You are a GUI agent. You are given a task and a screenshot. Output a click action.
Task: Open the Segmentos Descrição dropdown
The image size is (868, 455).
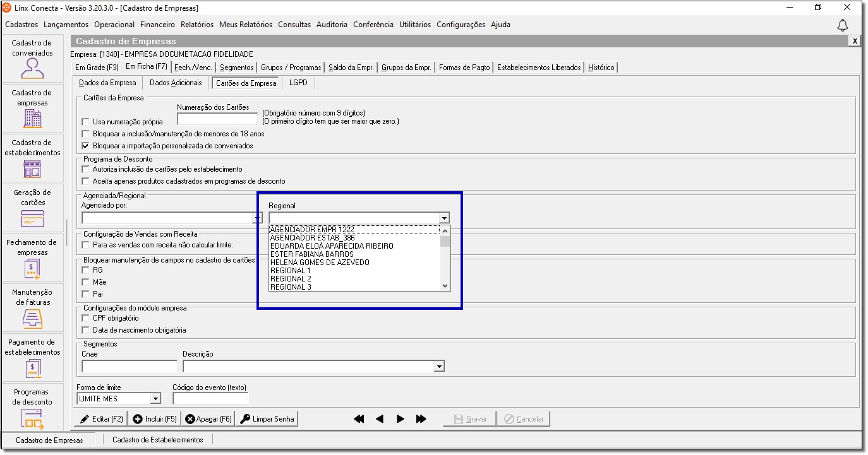click(439, 367)
